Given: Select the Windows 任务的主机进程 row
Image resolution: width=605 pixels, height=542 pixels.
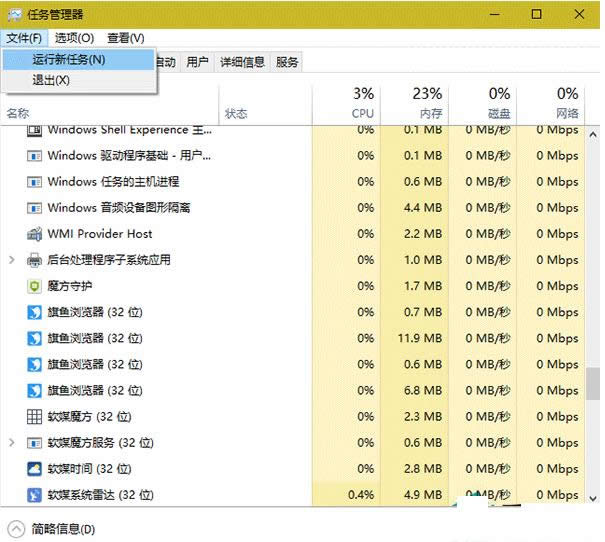Looking at the screenshot, I should coord(293,182).
